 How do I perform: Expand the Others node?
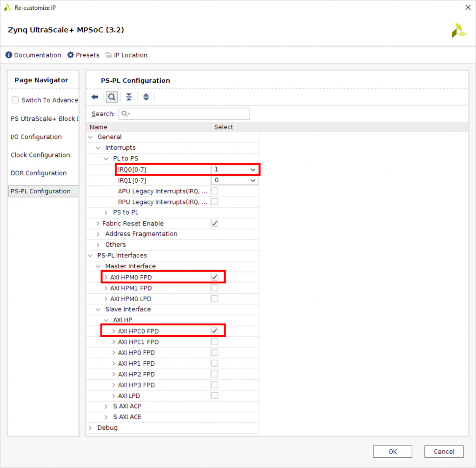(x=98, y=244)
